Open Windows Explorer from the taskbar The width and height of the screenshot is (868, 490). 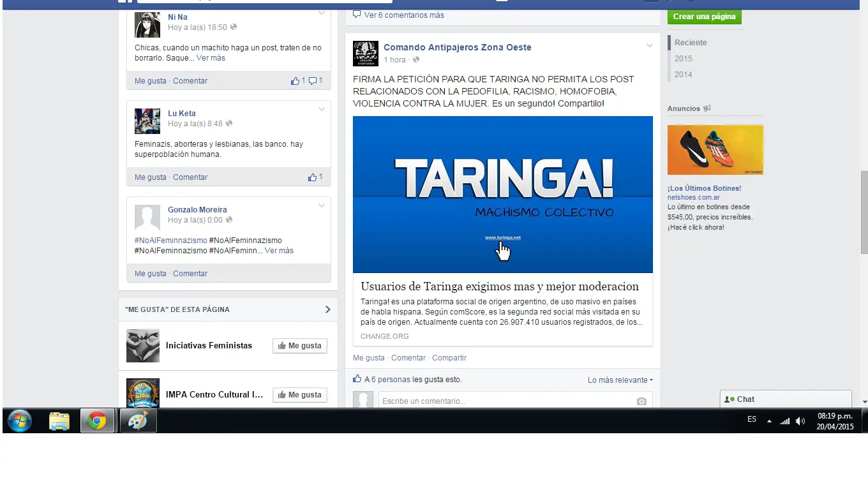[59, 421]
